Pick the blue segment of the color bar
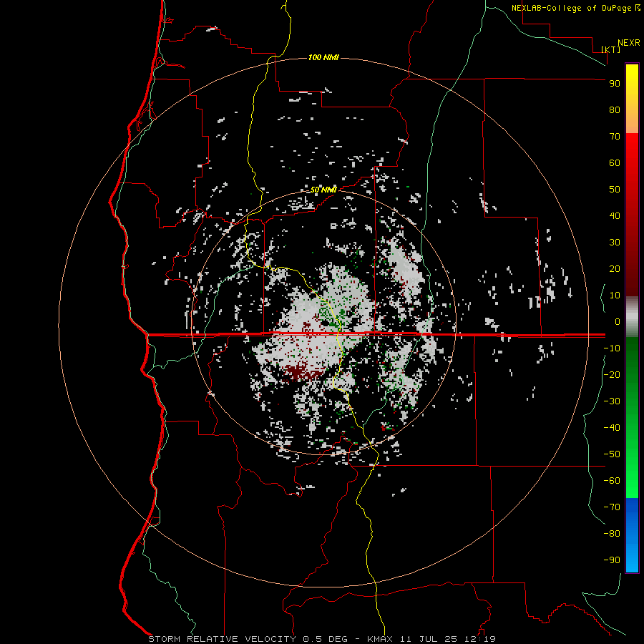 [x=632, y=535]
